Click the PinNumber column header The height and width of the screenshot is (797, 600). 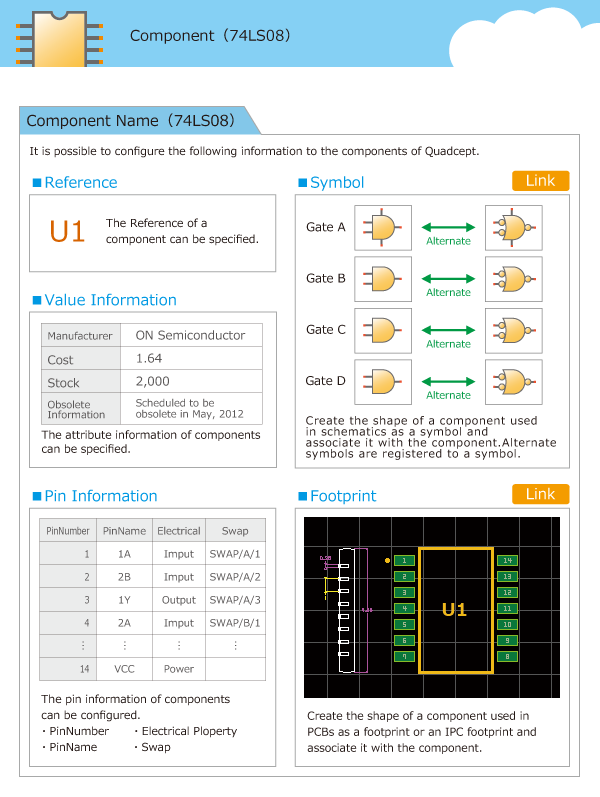coord(68,531)
